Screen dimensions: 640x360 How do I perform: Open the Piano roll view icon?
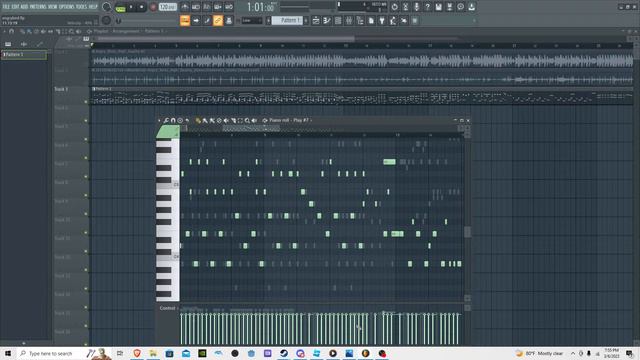click(327, 20)
